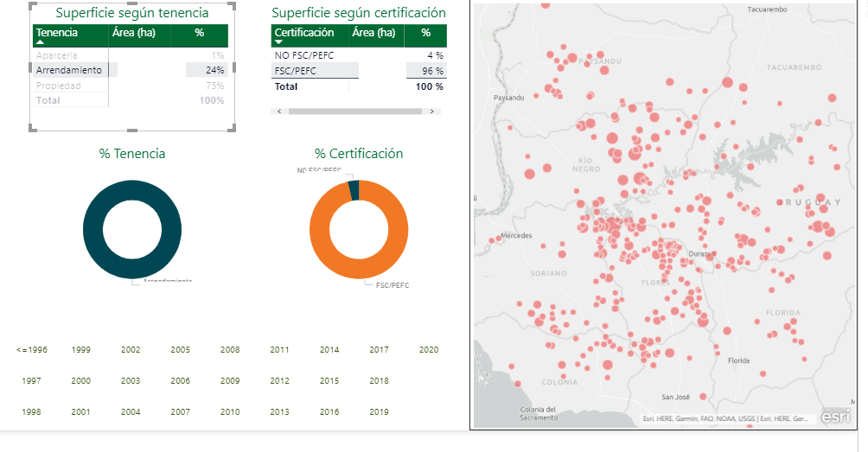Click the 4 % certification value

pyautogui.click(x=435, y=55)
